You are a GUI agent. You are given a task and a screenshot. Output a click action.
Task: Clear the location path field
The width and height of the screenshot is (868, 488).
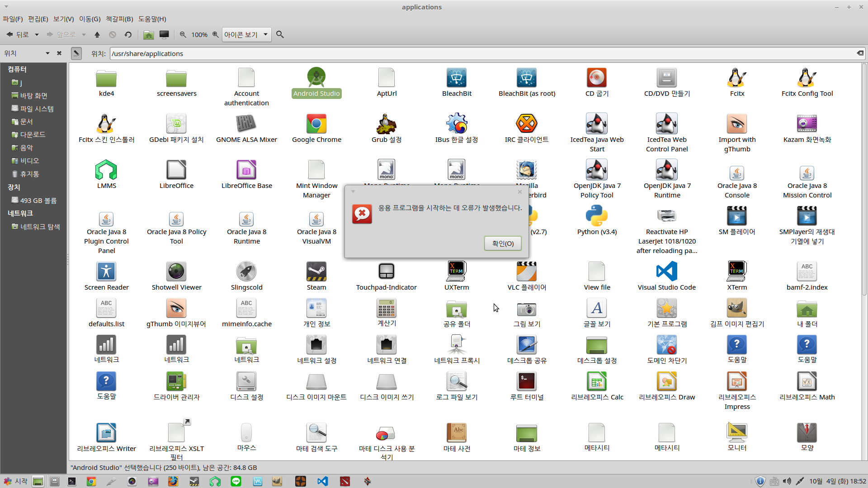click(x=860, y=53)
